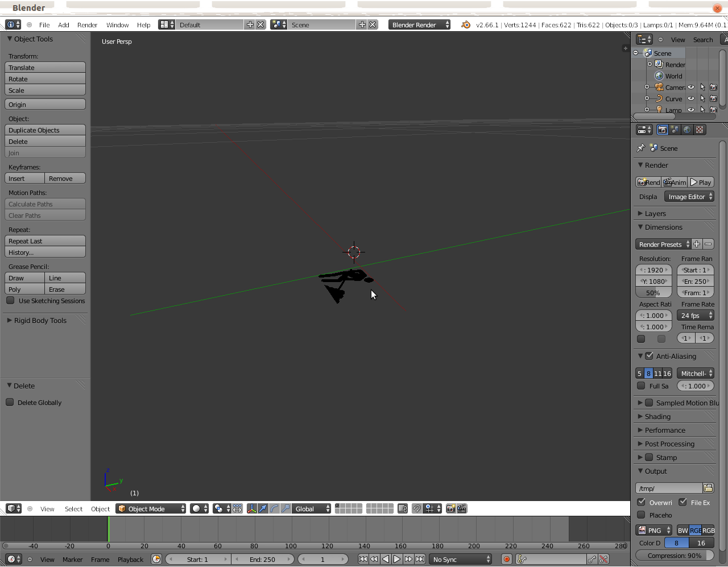Image resolution: width=728 pixels, height=567 pixels.
Task: Jump to the last frame in timeline
Action: point(420,560)
